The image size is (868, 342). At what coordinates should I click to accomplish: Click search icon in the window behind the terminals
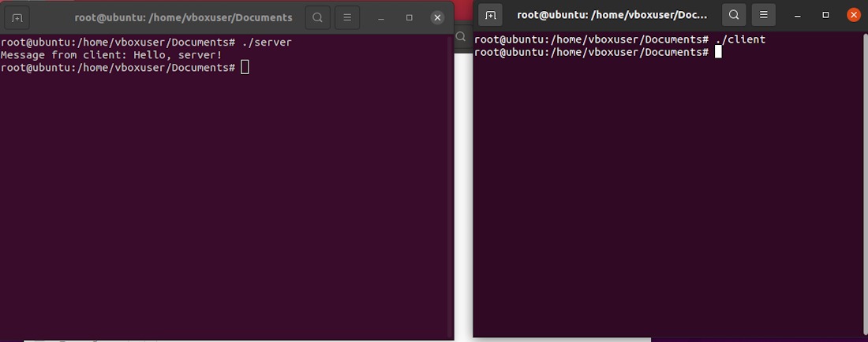(461, 38)
